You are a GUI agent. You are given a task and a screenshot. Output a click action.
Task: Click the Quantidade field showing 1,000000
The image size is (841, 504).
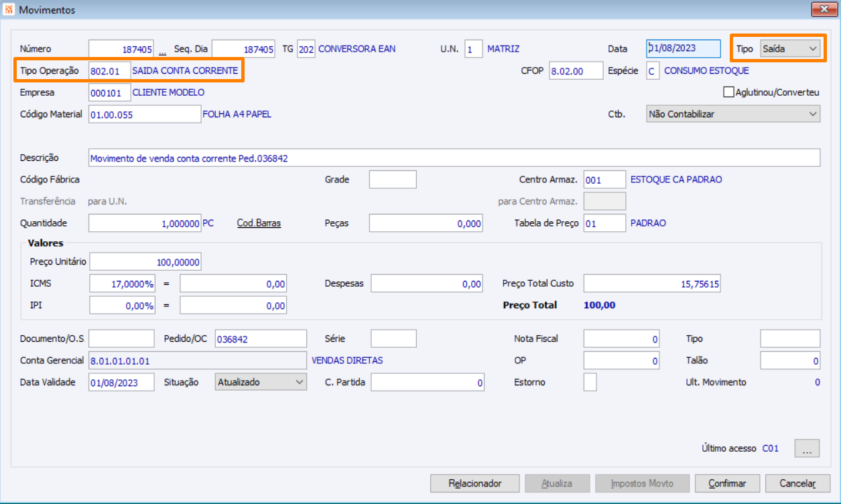click(x=145, y=223)
